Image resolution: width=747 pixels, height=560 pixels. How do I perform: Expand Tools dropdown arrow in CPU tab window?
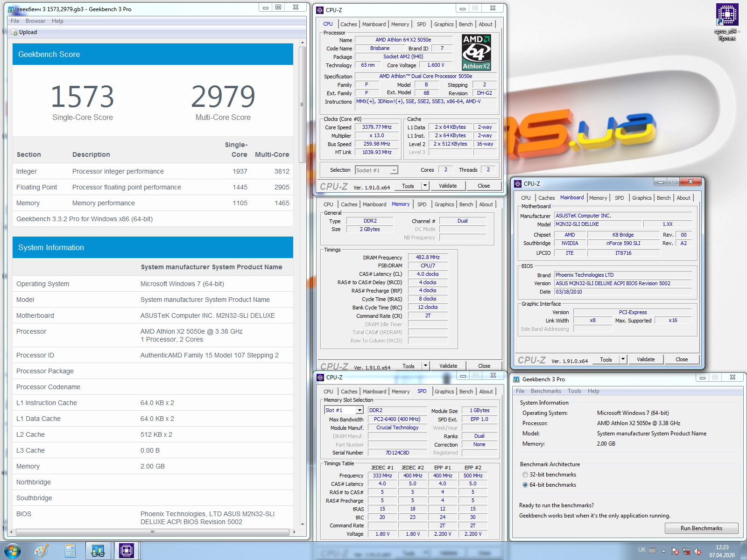pos(425,186)
